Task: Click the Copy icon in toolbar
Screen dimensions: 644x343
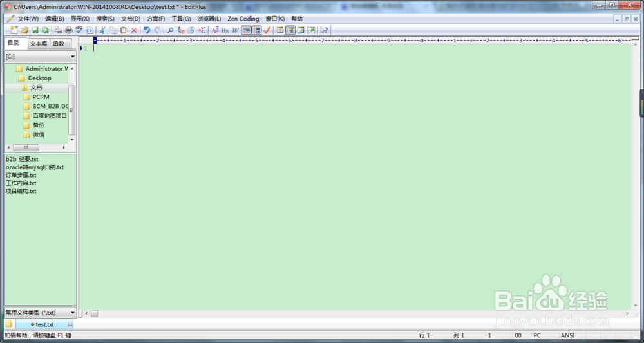Action: coord(113,30)
